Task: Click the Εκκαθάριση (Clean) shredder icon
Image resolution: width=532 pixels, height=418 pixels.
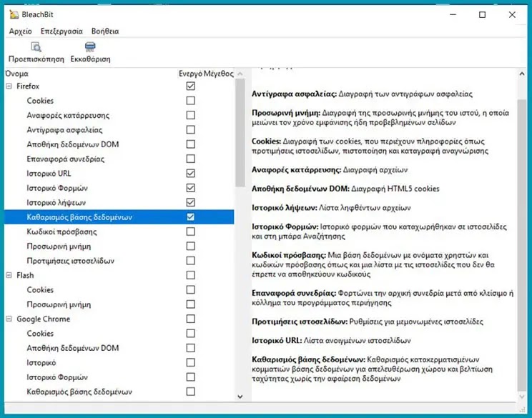Action: [x=90, y=46]
